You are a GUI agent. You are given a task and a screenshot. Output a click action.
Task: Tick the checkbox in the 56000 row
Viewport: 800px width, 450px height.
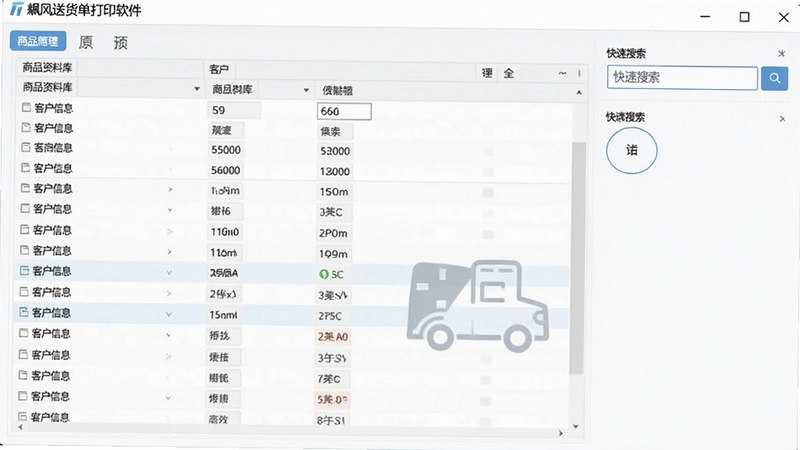(26, 167)
